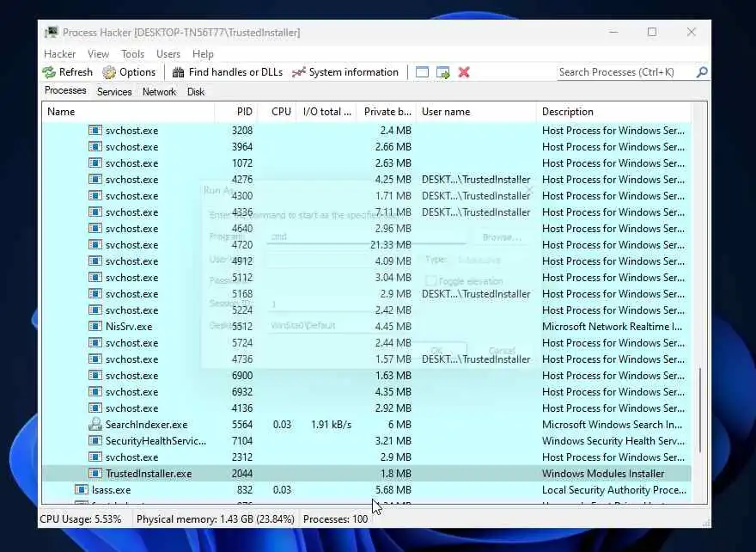756x552 pixels.
Task: Select the NisSrv.exe process name
Action: 129,327
